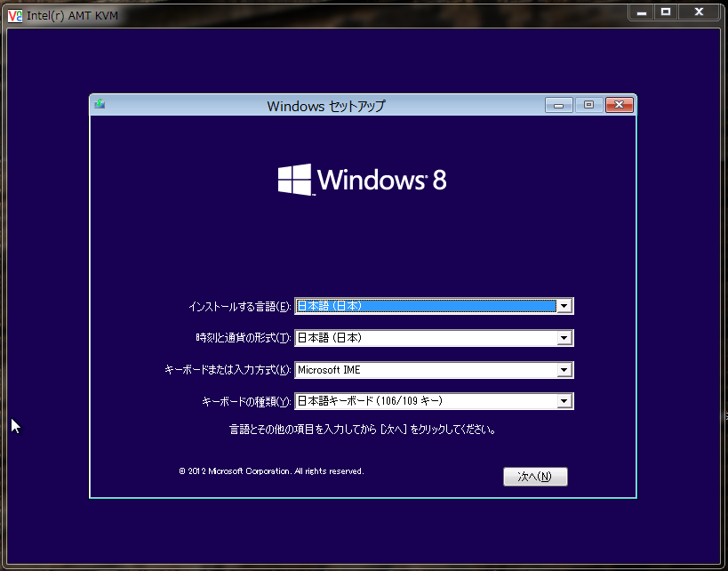728x571 pixels.
Task: Click the Windows Setup title bar icon
Action: click(100, 104)
